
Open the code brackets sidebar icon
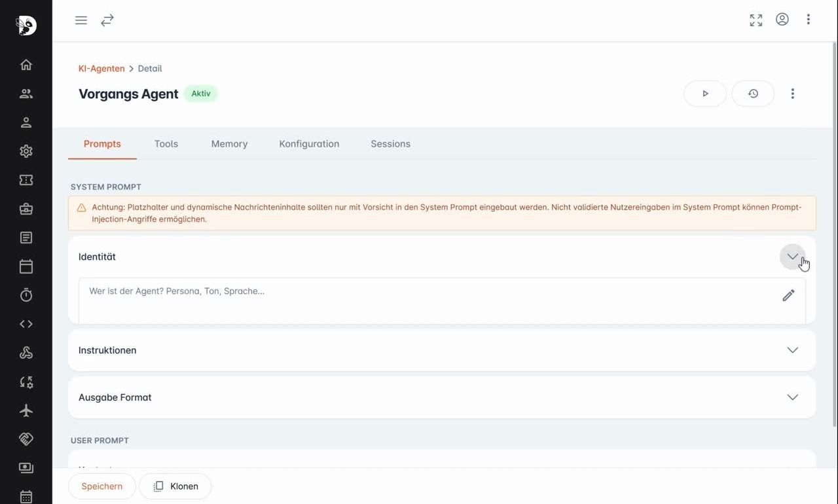coord(26,324)
